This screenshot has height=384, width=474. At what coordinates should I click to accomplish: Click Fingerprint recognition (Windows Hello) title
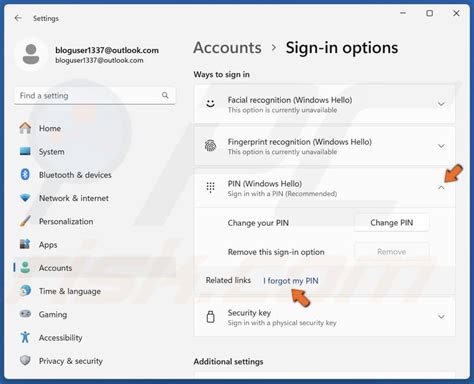tap(300, 142)
